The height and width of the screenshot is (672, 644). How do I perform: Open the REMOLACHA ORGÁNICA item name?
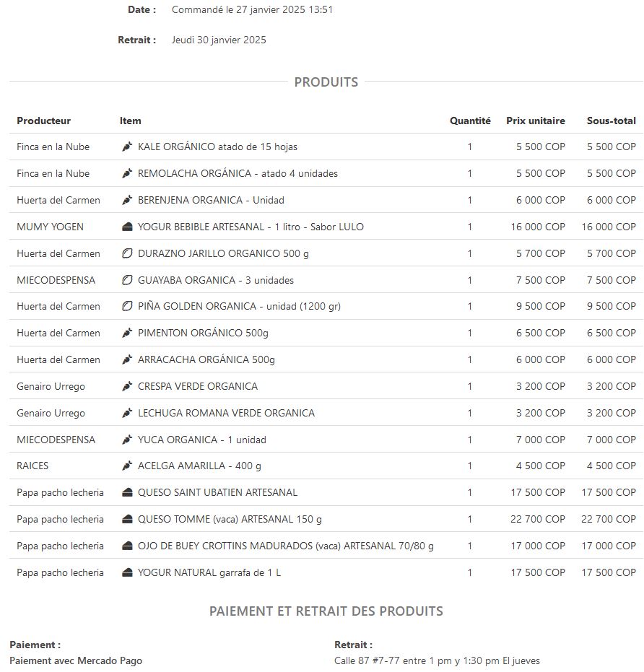click(x=238, y=173)
